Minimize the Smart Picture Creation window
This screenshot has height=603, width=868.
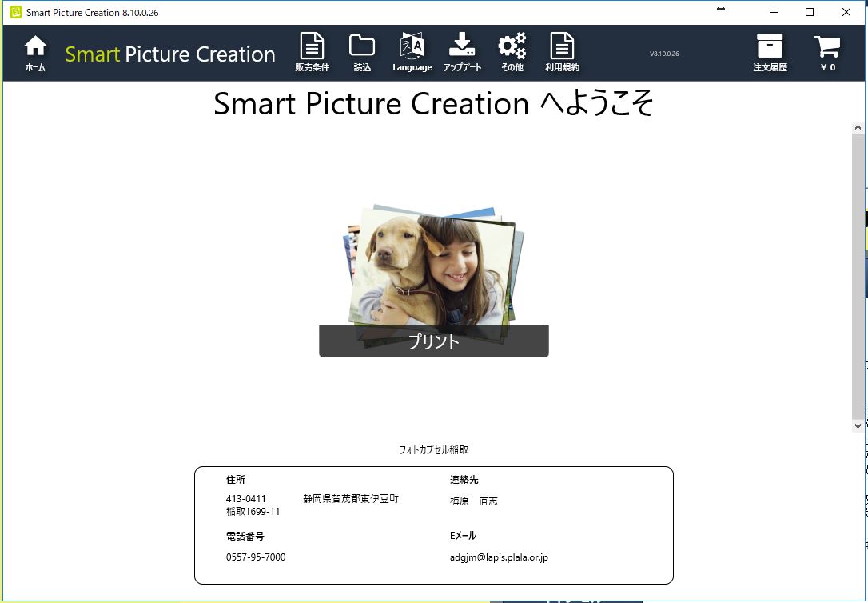773,12
